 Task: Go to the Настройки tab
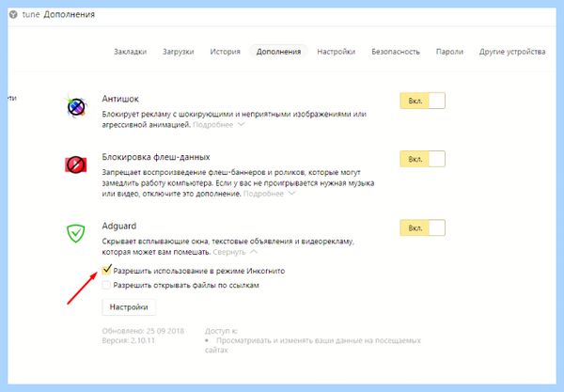coord(336,52)
